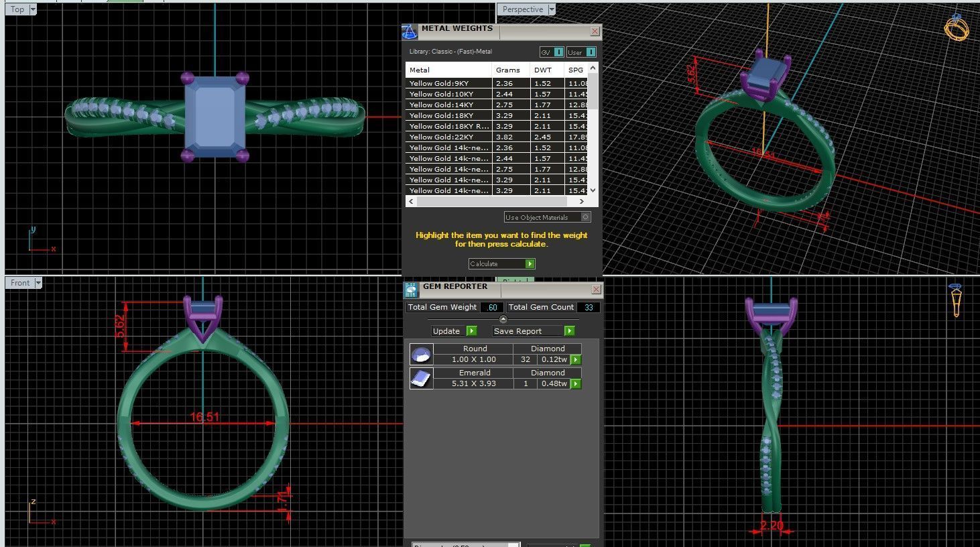The image size is (980, 547).
Task: Click the orange ring icon in Perspective viewport
Action: click(x=957, y=27)
